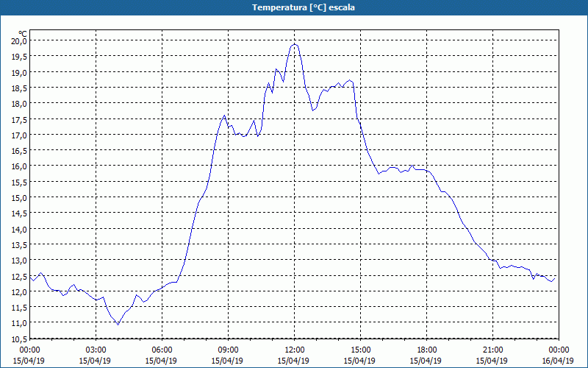Click the 14,0 y-axis label
588x368 pixels.
[x=20, y=229]
